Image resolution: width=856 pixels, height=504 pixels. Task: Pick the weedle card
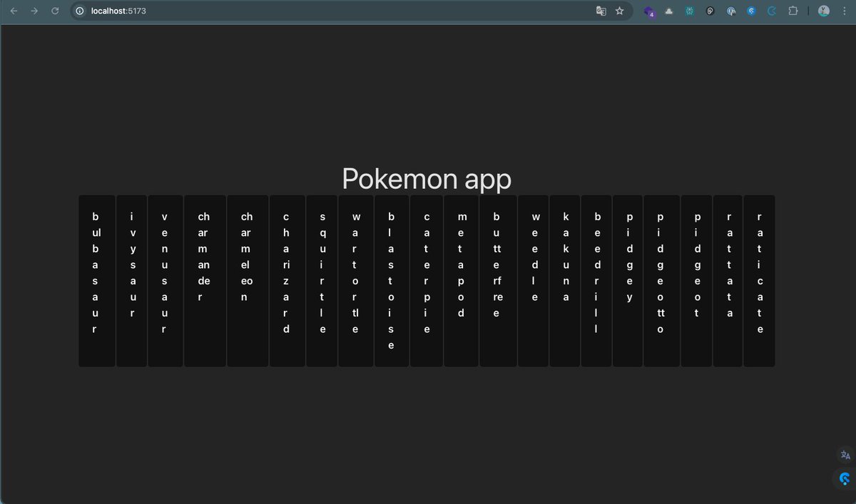533,281
